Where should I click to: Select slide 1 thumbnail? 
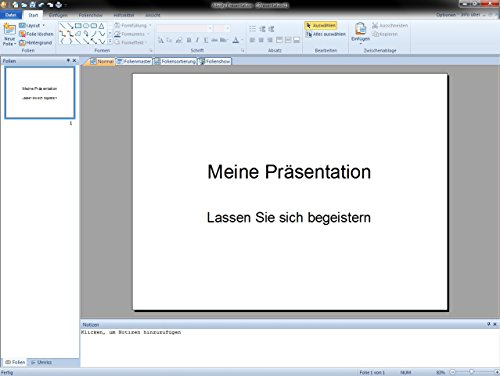tap(40, 93)
